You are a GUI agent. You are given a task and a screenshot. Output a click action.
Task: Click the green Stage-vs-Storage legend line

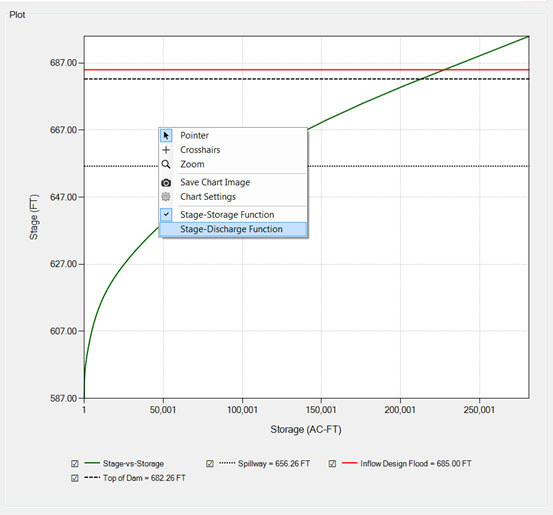92,463
